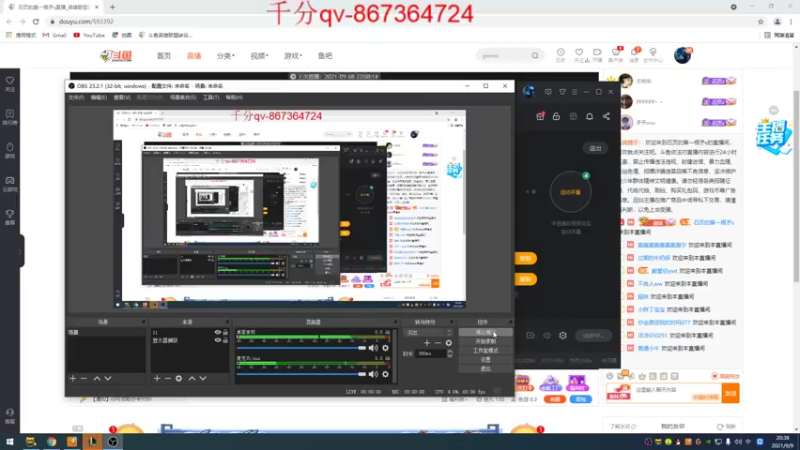Click Start Recording button in OBS controls
The height and width of the screenshot is (450, 800).
click(x=485, y=341)
